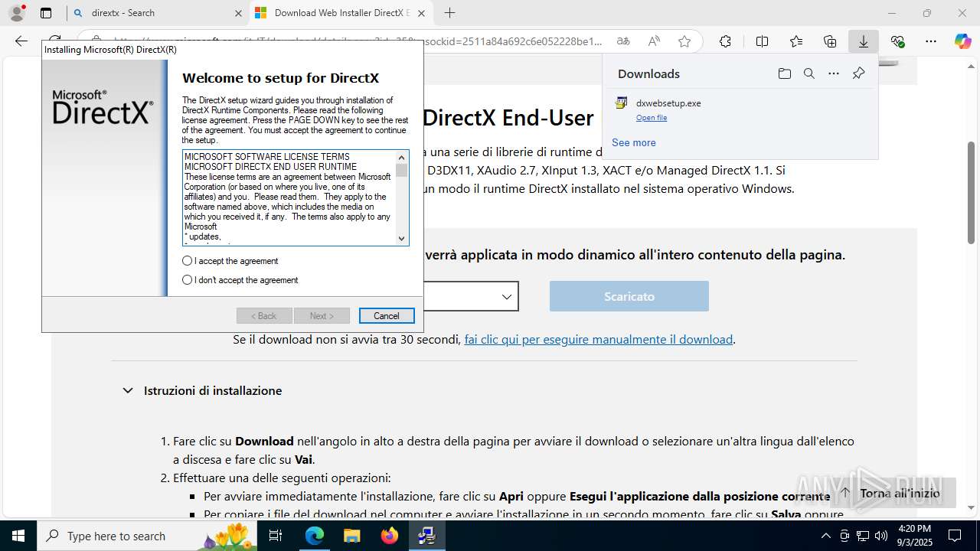Viewport: 980px width, 551px height.
Task: Click dxwebsetup.exe file name
Action: pyautogui.click(x=668, y=103)
